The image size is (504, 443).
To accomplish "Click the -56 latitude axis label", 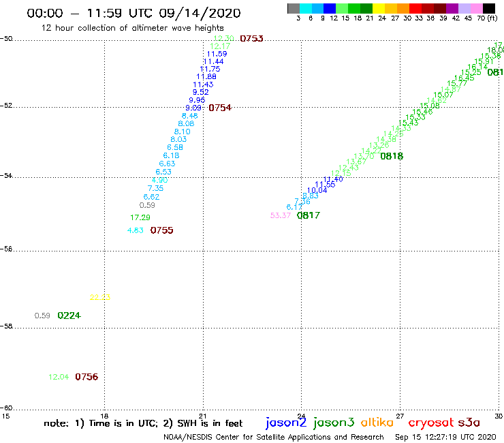I will tap(6, 249).
